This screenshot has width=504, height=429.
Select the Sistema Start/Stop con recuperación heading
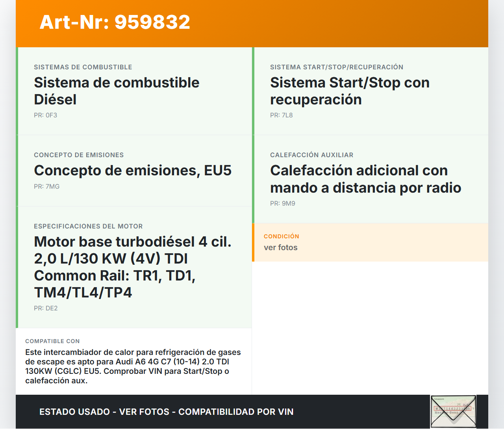pyautogui.click(x=349, y=91)
